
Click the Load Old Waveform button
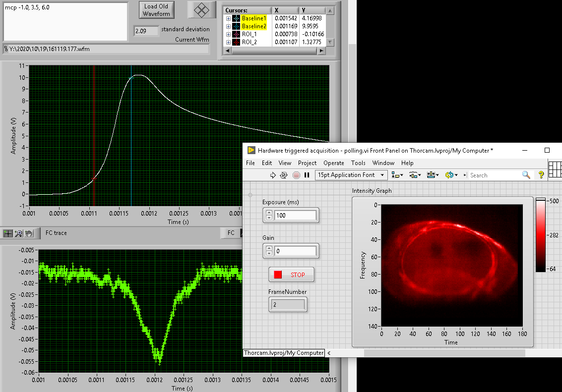click(x=156, y=10)
